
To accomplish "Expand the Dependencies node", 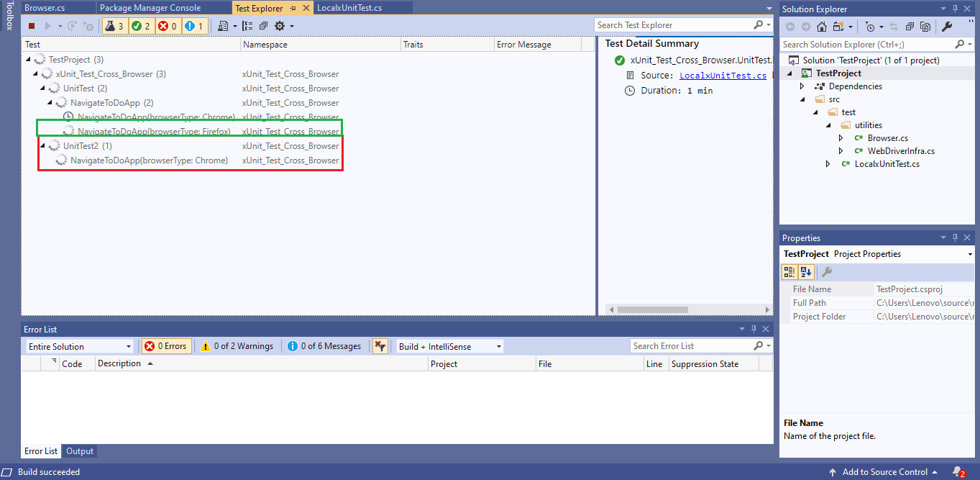I will coord(803,86).
